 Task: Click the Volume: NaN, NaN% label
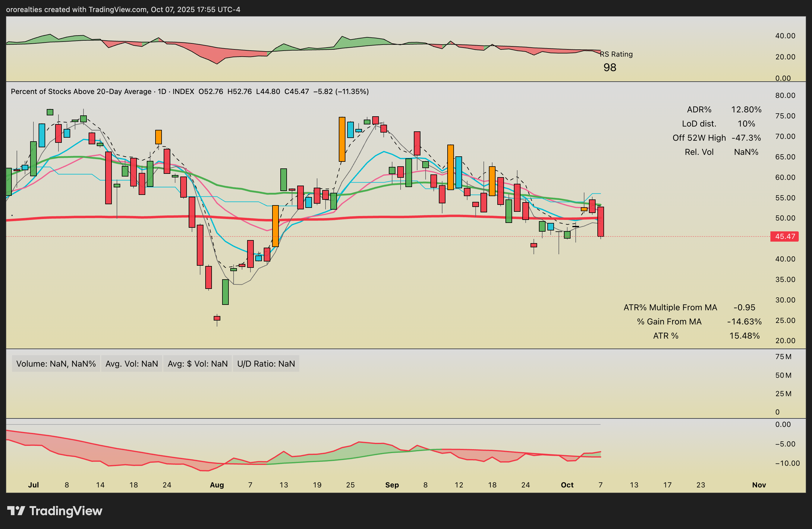coord(56,364)
